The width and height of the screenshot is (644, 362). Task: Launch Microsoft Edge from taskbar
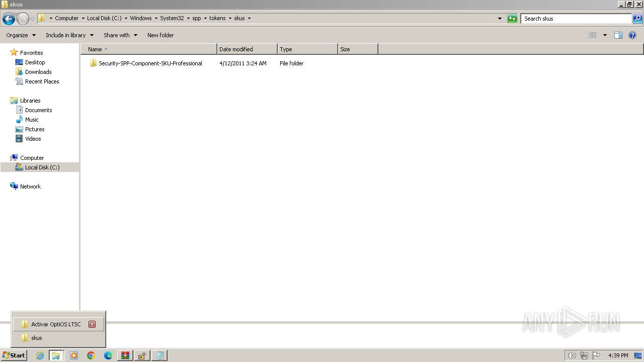click(x=108, y=355)
